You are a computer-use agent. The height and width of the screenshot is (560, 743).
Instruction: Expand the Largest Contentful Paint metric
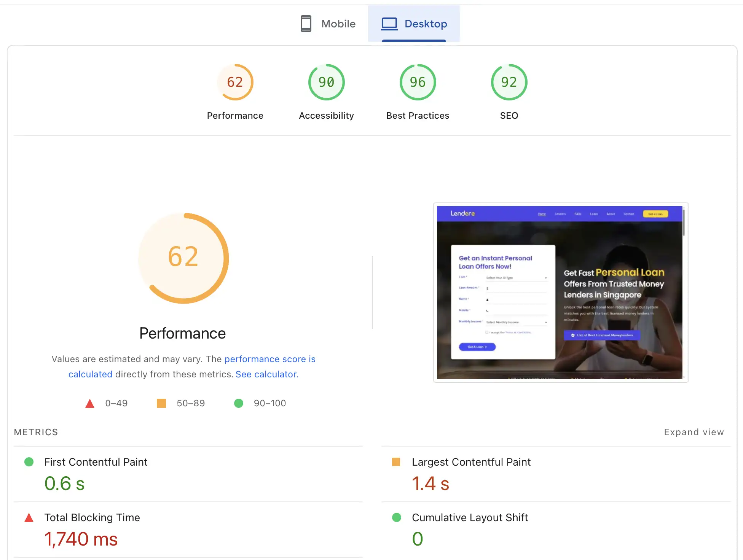click(471, 462)
